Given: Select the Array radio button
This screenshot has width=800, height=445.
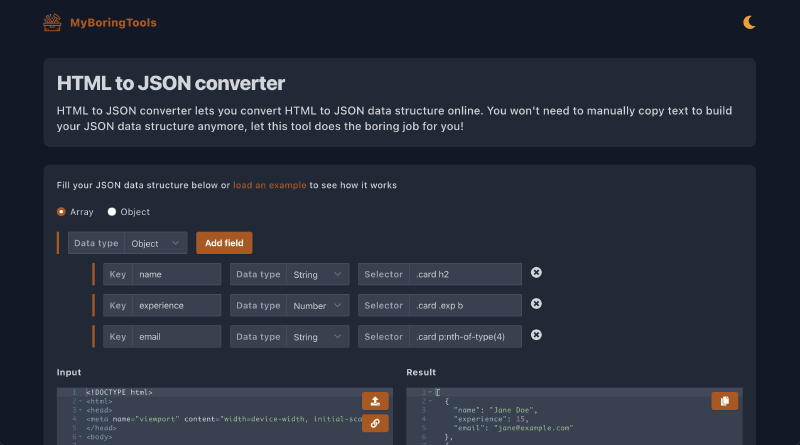Looking at the screenshot, I should 61,212.
